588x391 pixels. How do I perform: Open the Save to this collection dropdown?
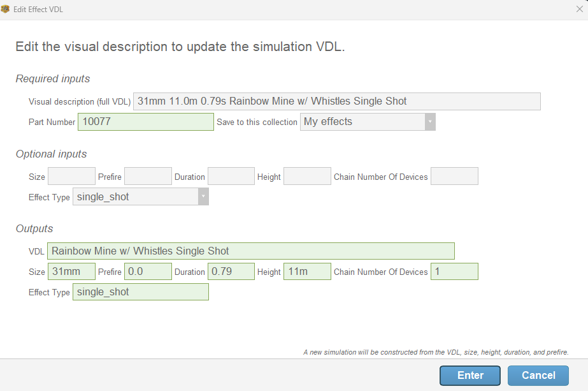pyautogui.click(x=368, y=122)
